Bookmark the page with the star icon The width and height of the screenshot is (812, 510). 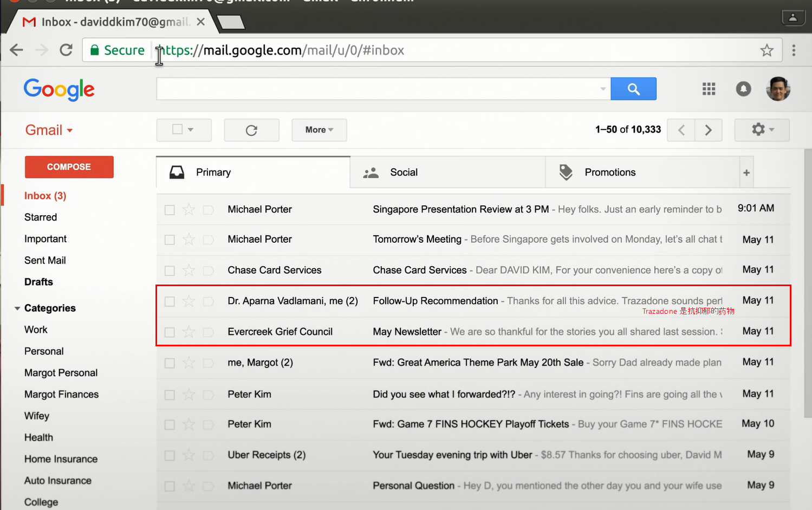tap(766, 50)
